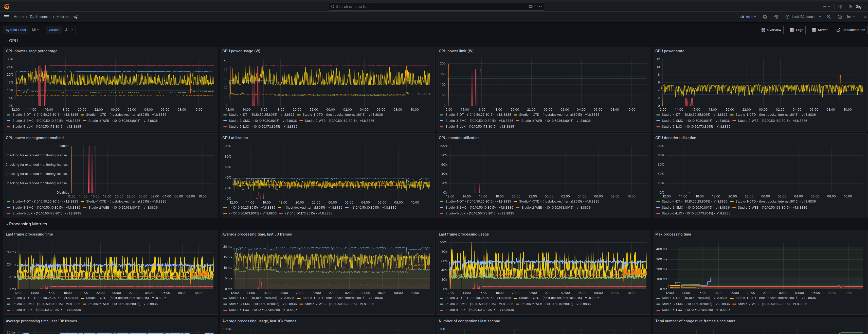Image resolution: width=868 pixels, height=334 pixels.
Task: Click Home in the breadcrumb
Action: click(x=19, y=16)
